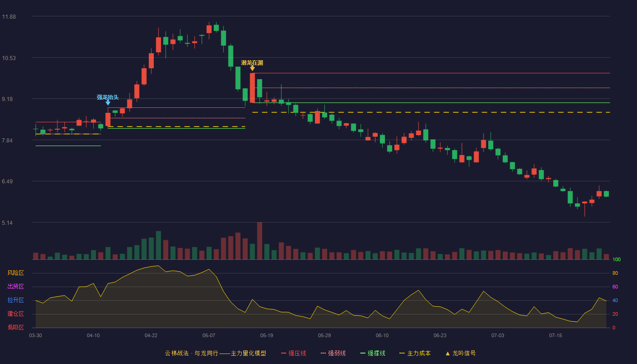
Task: Toggle the 强撑线 green legend entry
Action: tap(373, 353)
